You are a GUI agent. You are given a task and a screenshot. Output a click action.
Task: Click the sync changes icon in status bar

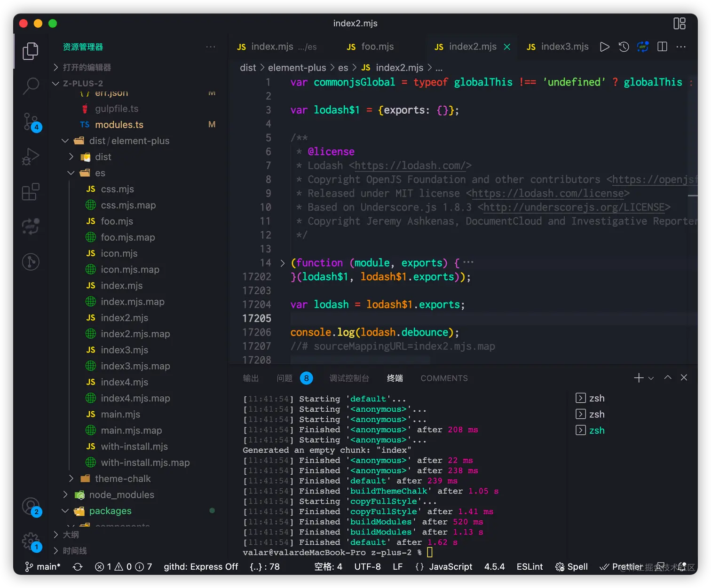(x=78, y=567)
